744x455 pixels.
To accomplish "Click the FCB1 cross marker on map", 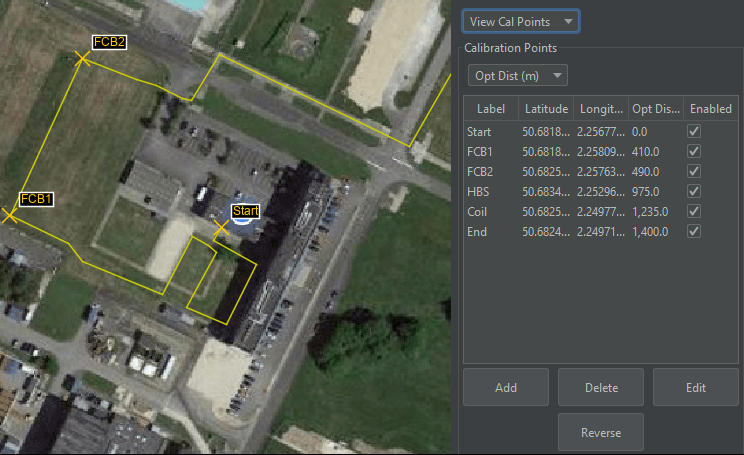I will click(x=10, y=215).
